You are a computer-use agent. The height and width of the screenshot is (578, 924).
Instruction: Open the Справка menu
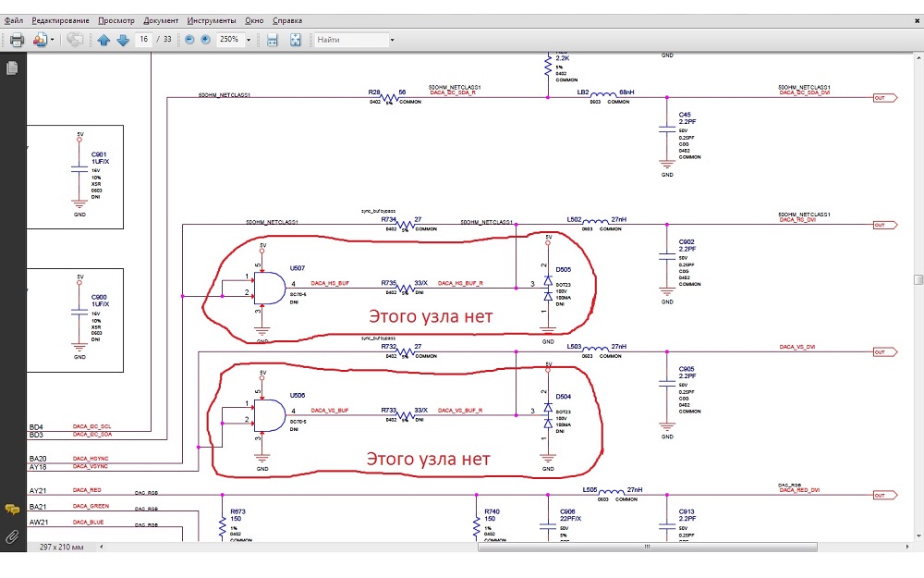(x=287, y=20)
